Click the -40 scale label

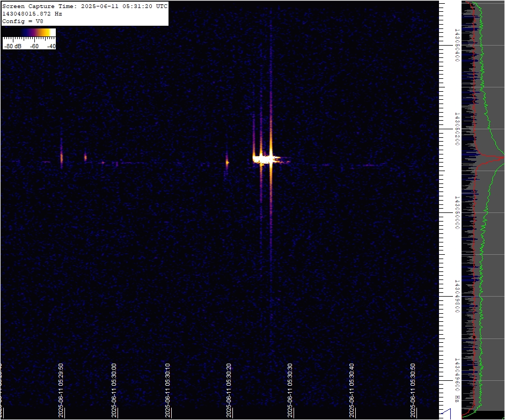(51, 46)
